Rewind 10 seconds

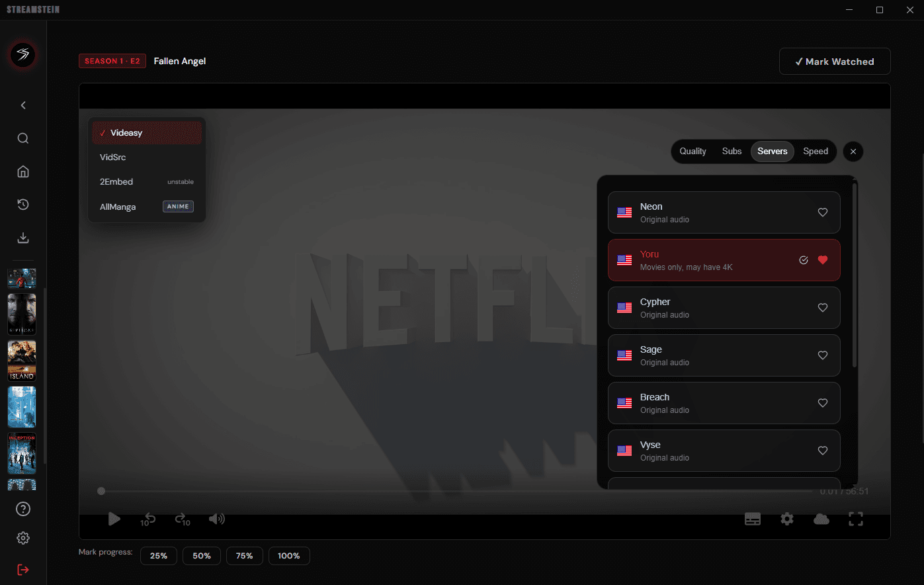(147, 519)
